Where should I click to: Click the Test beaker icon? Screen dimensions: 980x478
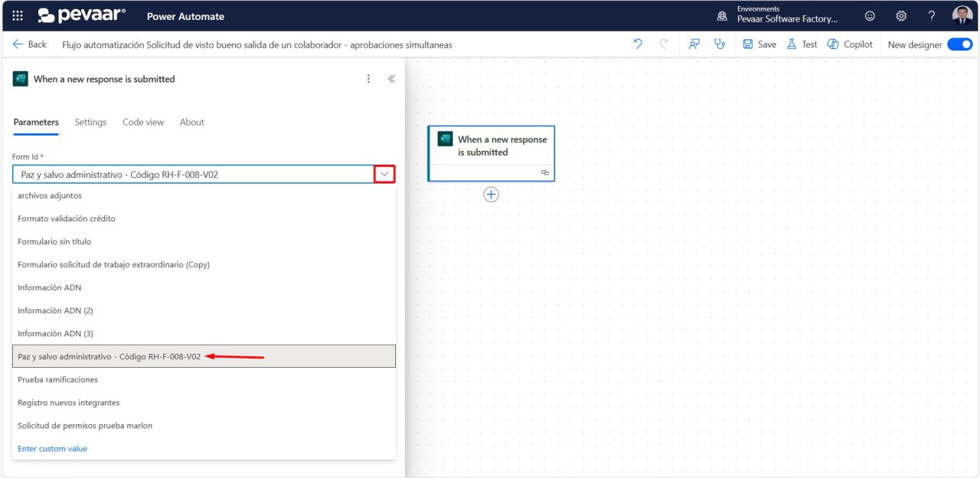pyautogui.click(x=801, y=44)
